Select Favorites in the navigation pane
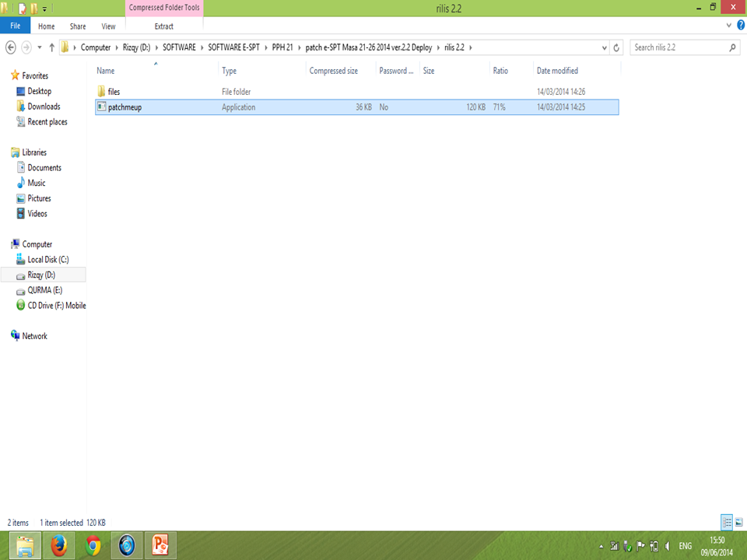 [35, 75]
